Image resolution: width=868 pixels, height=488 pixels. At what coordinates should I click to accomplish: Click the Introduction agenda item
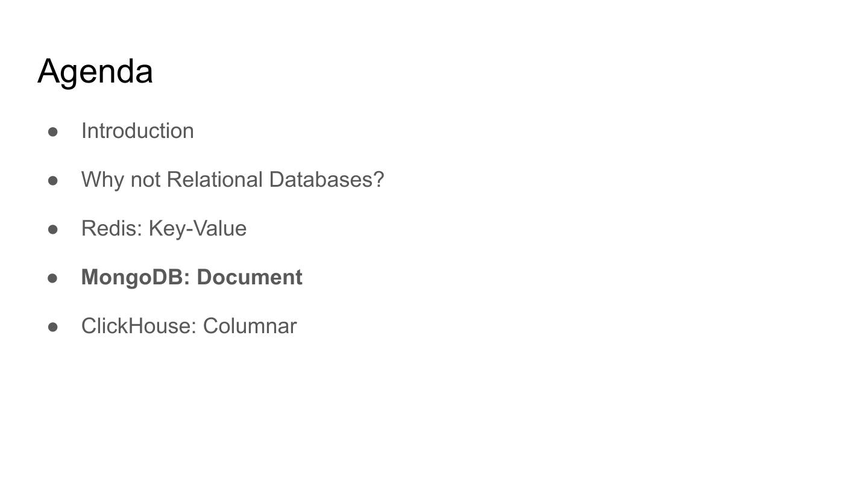pyautogui.click(x=137, y=131)
